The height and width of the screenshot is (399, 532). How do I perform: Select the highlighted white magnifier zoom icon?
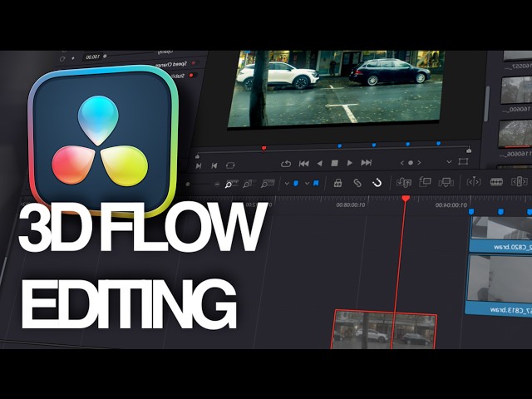[231, 184]
